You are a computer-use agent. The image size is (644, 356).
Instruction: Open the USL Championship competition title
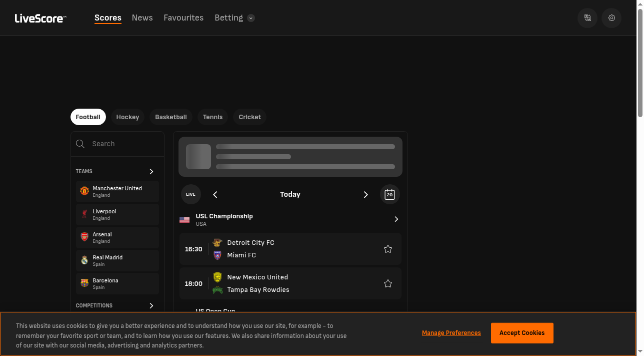pyautogui.click(x=224, y=216)
